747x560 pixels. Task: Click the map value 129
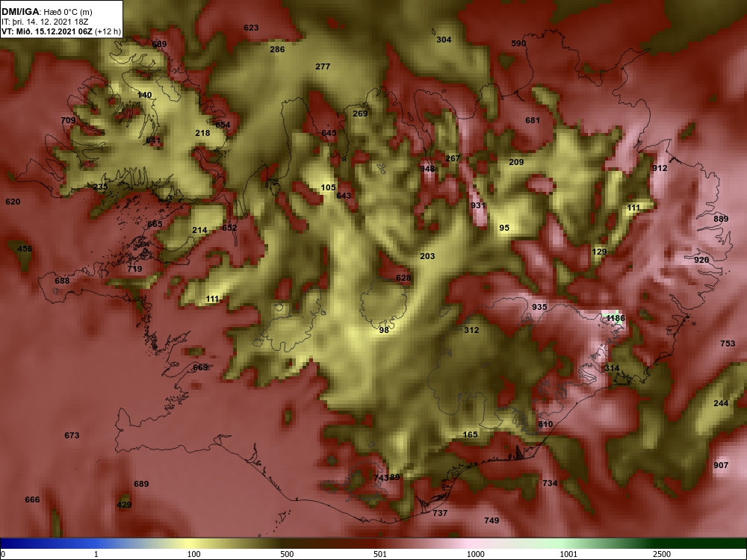click(x=599, y=252)
